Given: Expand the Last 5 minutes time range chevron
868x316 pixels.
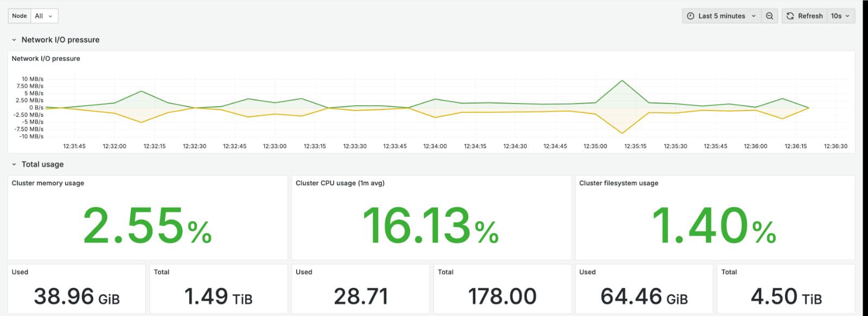Looking at the screenshot, I should coord(754,16).
